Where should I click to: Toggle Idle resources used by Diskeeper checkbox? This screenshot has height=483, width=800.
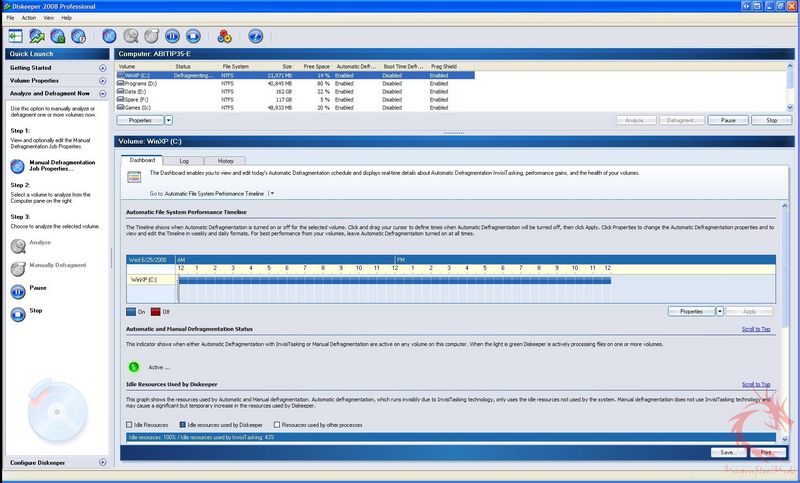pyautogui.click(x=183, y=424)
